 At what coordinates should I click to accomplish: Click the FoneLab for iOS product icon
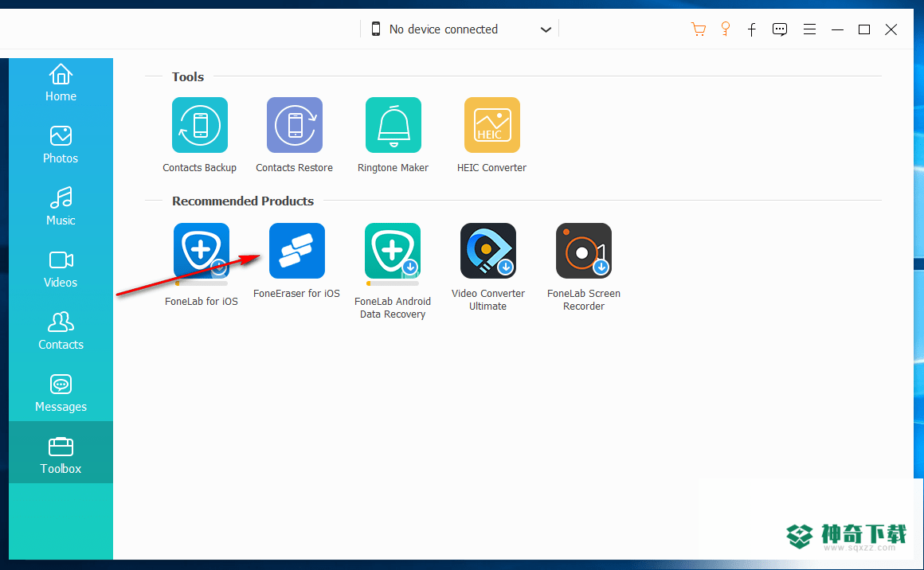coord(202,251)
